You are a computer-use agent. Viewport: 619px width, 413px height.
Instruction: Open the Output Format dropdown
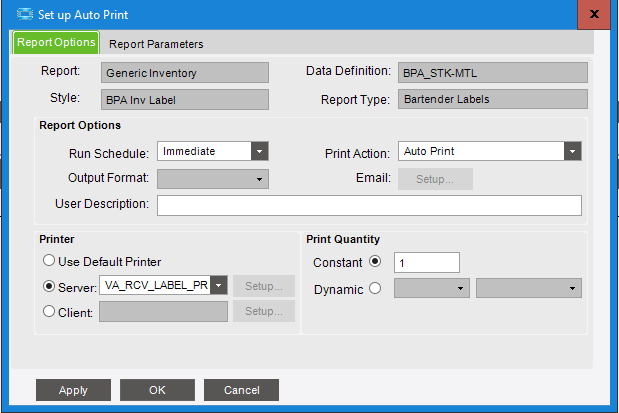[x=260, y=179]
